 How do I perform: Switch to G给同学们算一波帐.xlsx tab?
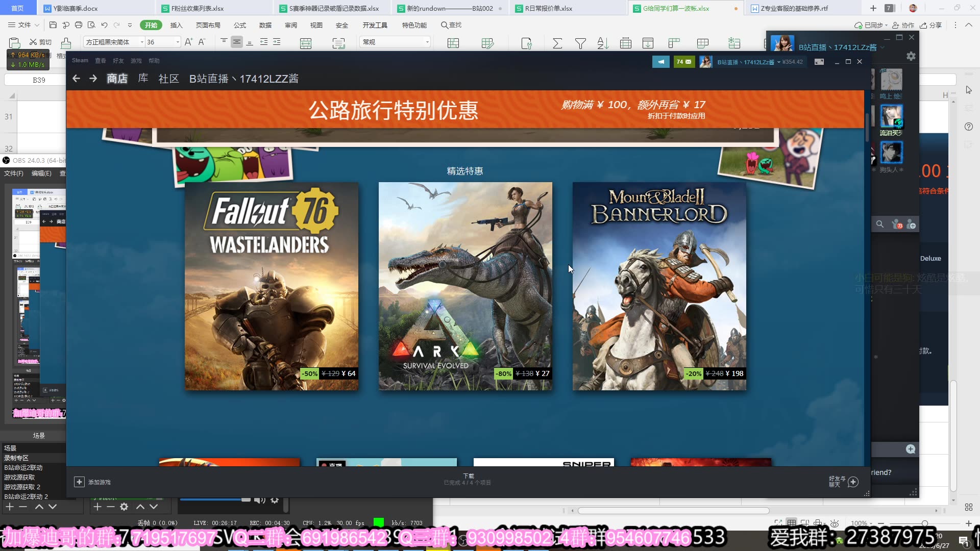pos(686,8)
